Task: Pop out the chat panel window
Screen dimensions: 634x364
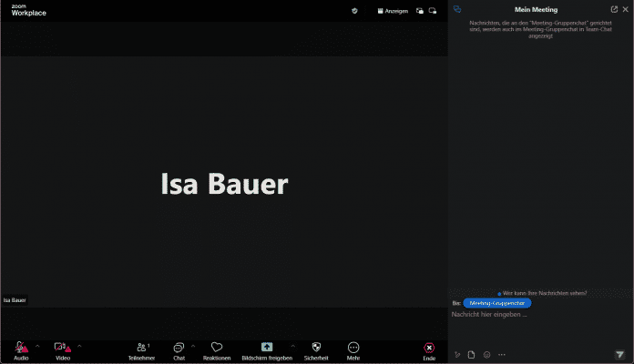Action: coord(614,9)
